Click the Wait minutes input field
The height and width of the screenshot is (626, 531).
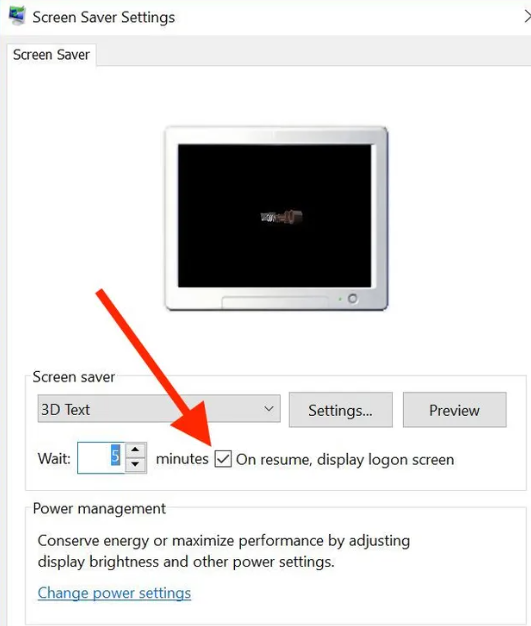(101, 458)
